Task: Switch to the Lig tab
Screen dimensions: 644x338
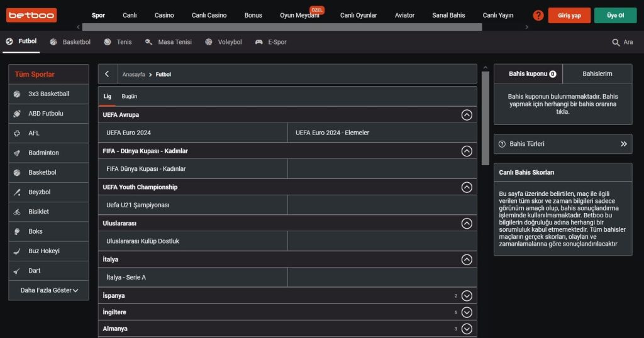Action: click(x=107, y=96)
